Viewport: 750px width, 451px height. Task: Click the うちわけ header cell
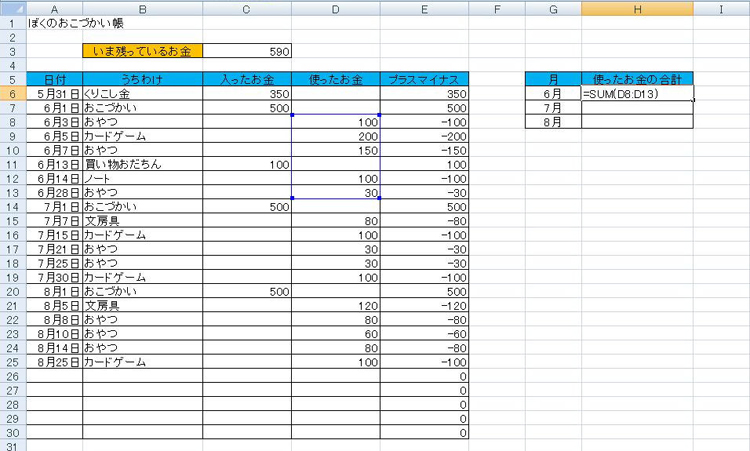click(x=142, y=79)
